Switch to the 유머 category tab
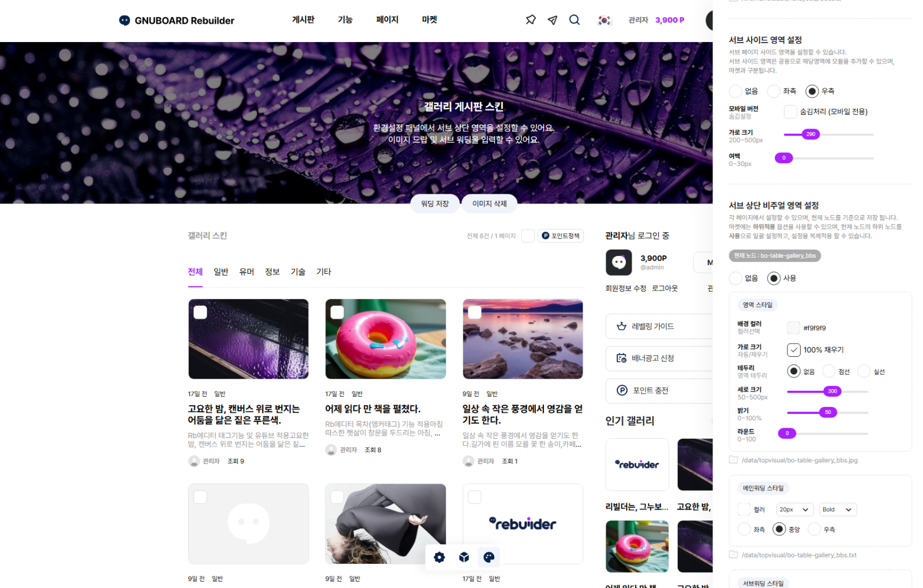This screenshot has width=923, height=588. [x=246, y=272]
